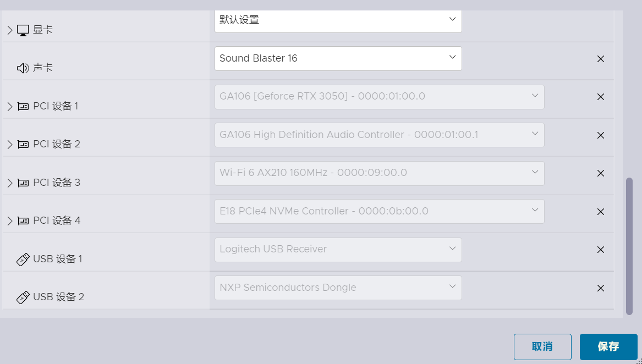Image resolution: width=642 pixels, height=364 pixels.
Task: Expand the PCI 设备 2 row
Action: coord(10,145)
